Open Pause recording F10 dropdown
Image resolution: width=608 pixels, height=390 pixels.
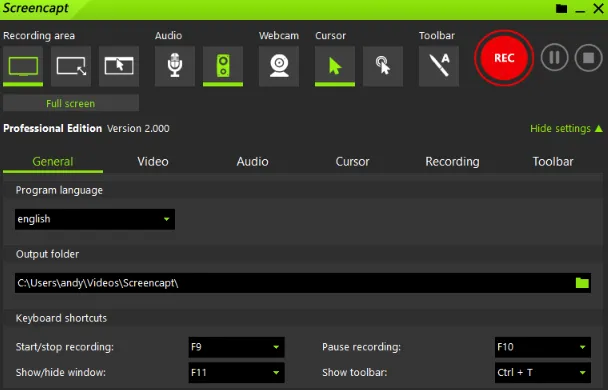(543, 347)
